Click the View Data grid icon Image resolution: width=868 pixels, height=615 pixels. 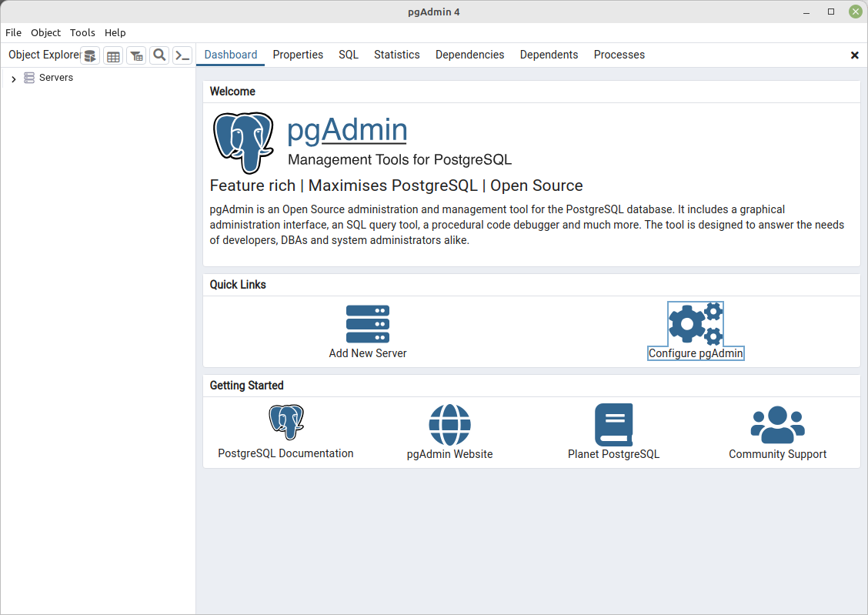113,55
